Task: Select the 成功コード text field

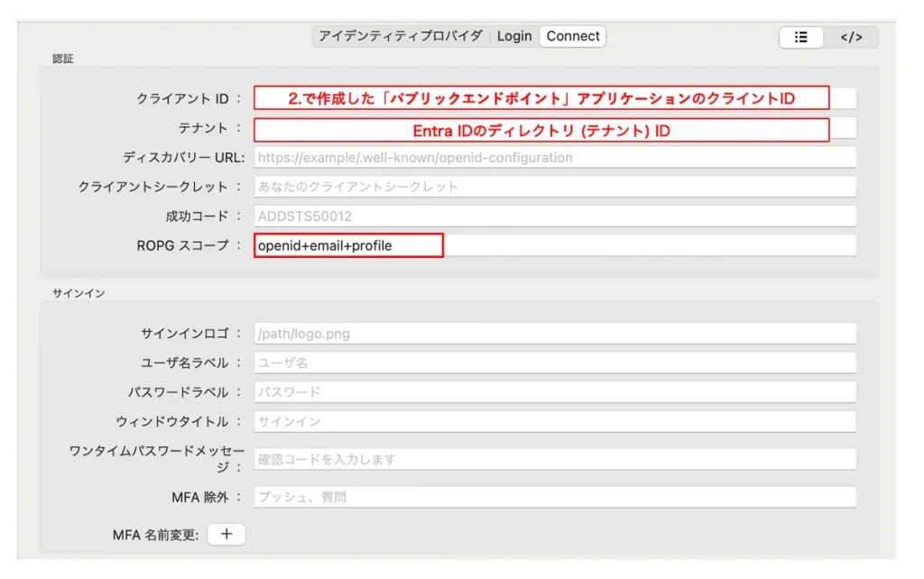Action: [554, 216]
